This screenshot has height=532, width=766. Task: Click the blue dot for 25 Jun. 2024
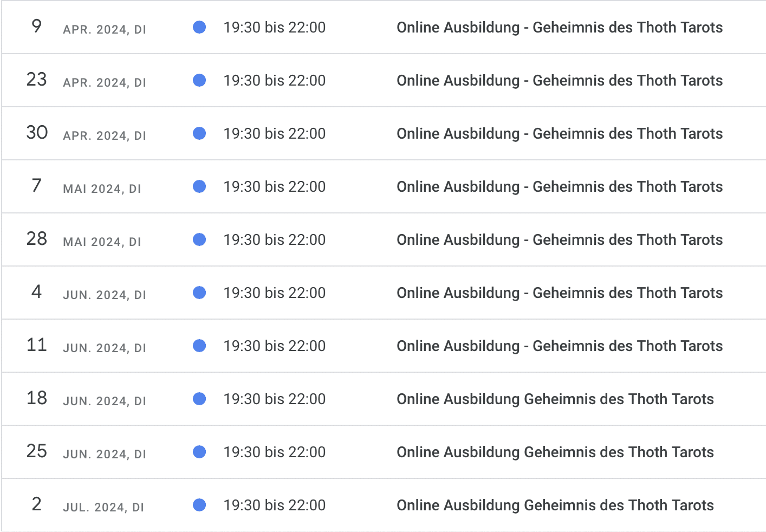pos(199,452)
